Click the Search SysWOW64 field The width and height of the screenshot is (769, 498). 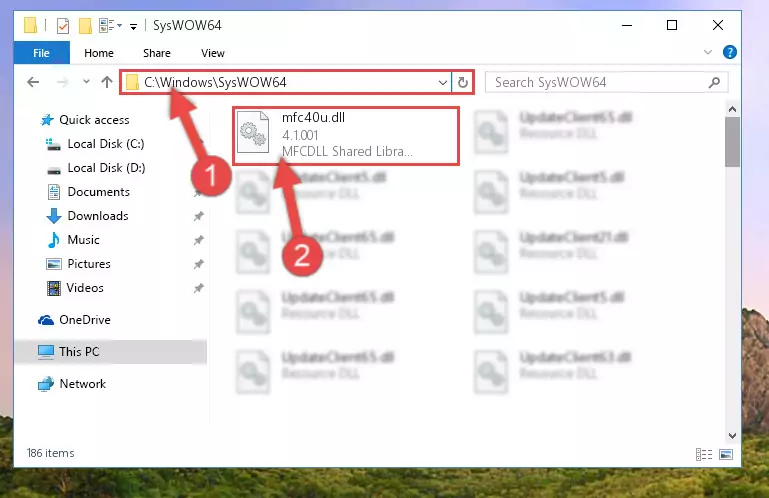coord(606,82)
